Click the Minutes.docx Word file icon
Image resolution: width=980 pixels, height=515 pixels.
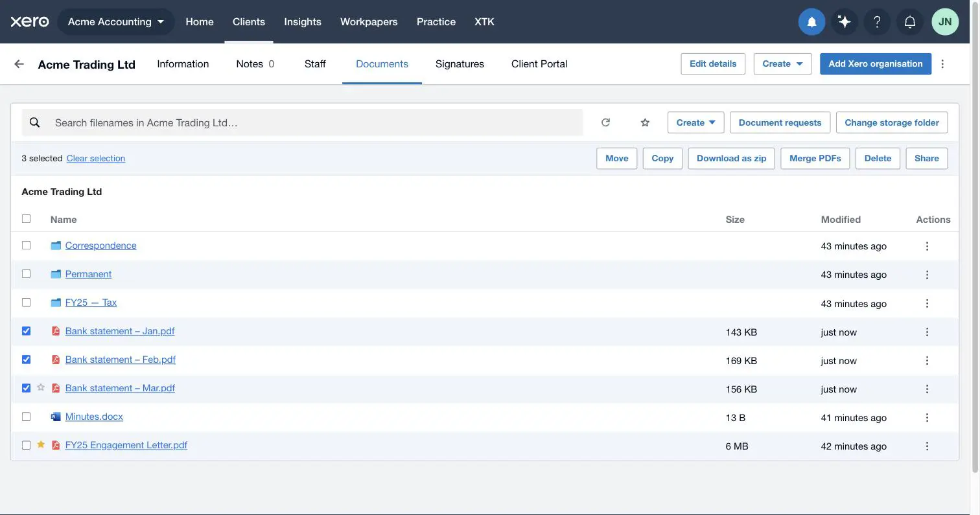[56, 417]
